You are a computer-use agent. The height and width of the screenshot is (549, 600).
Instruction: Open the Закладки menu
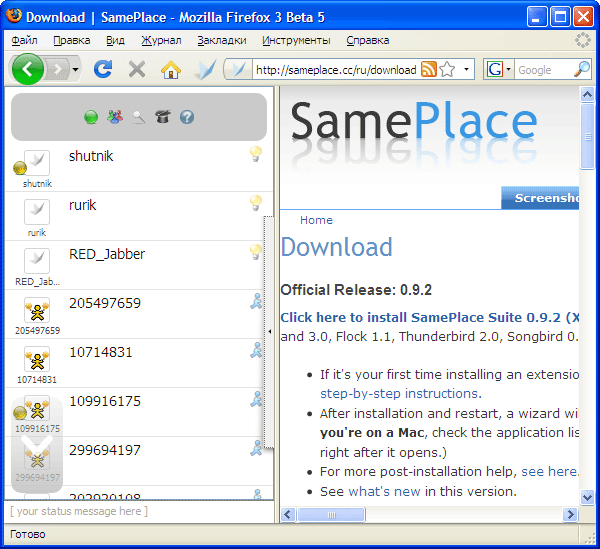(x=222, y=40)
